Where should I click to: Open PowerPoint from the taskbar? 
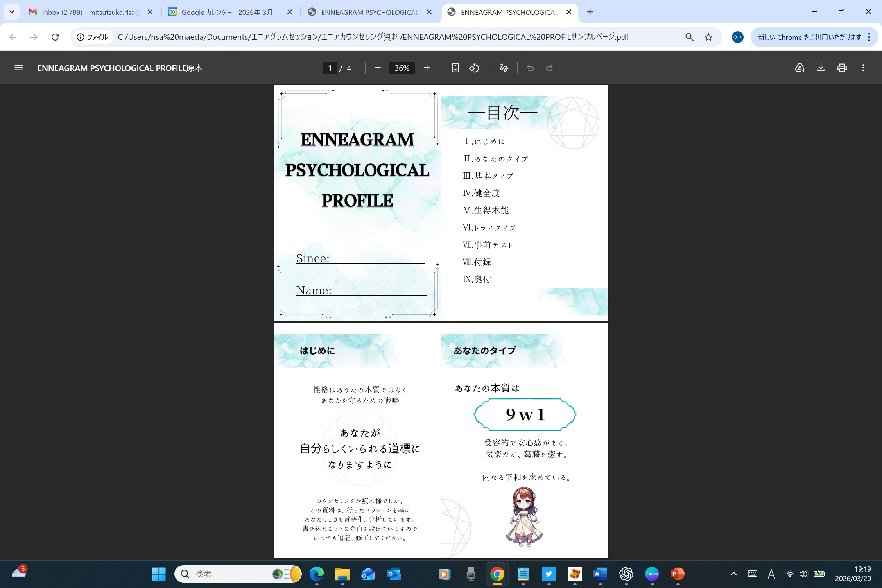click(678, 574)
